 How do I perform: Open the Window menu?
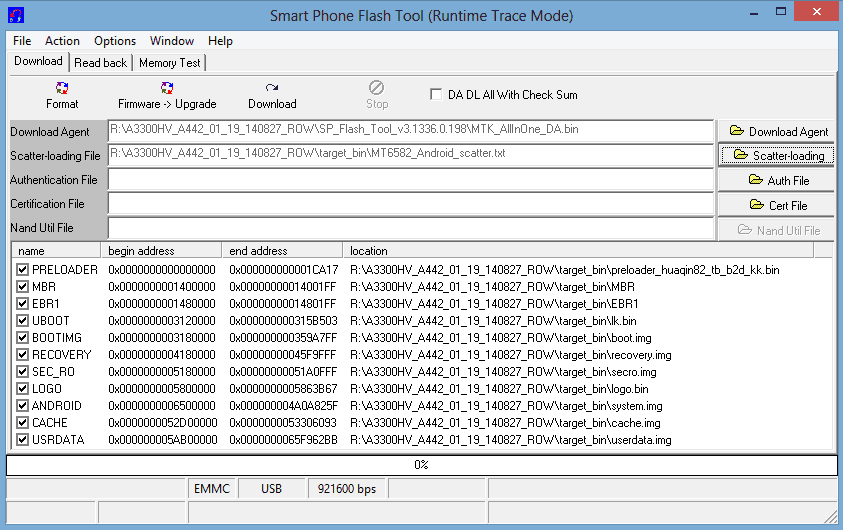172,41
